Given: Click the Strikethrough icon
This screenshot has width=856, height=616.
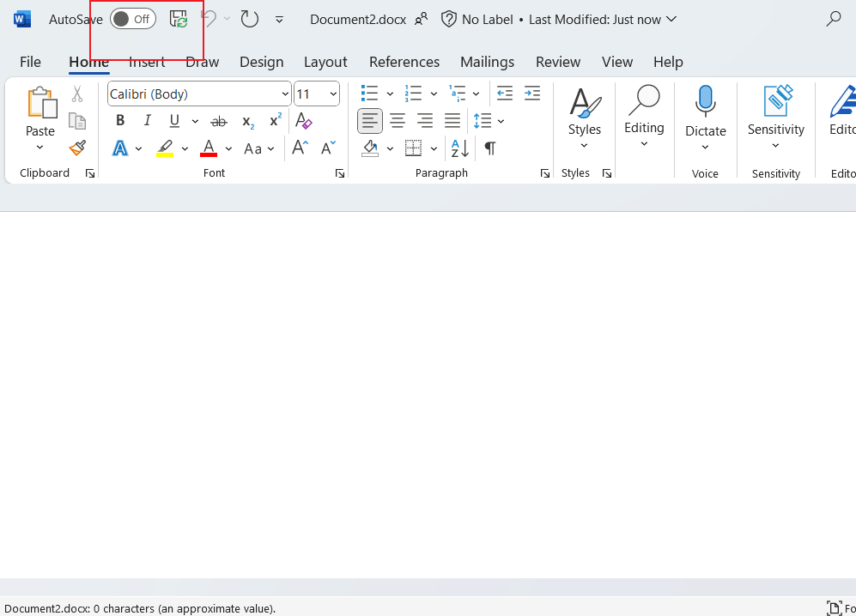Looking at the screenshot, I should pos(219,121).
